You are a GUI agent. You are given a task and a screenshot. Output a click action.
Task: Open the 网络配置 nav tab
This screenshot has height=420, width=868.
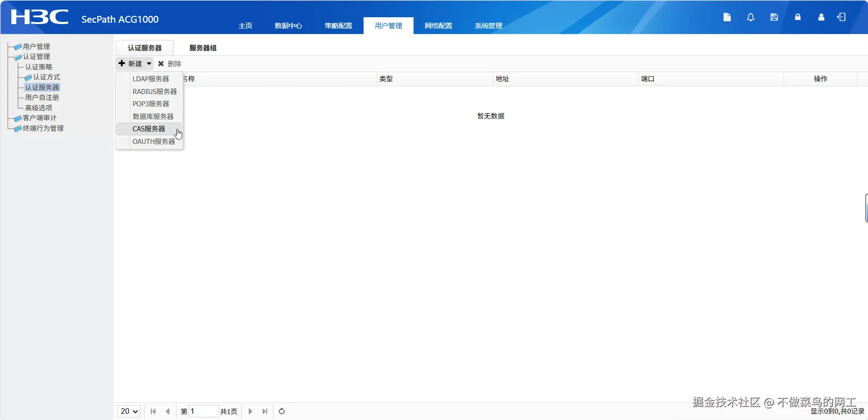439,26
